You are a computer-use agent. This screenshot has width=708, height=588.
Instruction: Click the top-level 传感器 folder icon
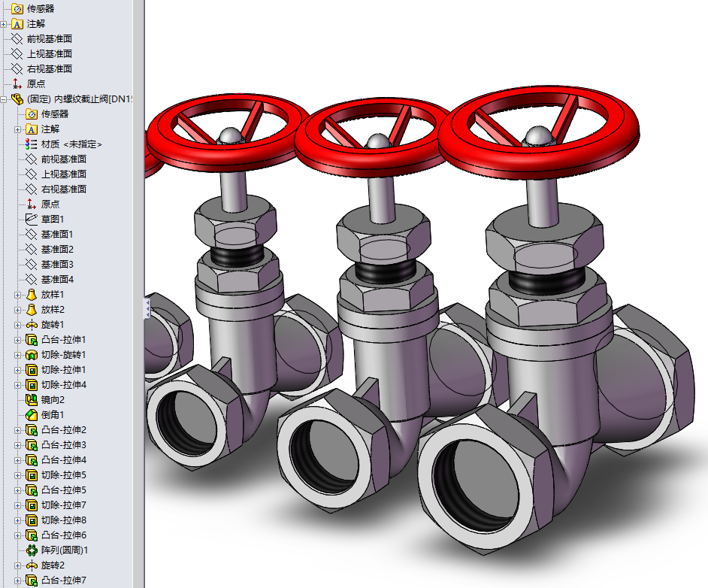(17, 8)
